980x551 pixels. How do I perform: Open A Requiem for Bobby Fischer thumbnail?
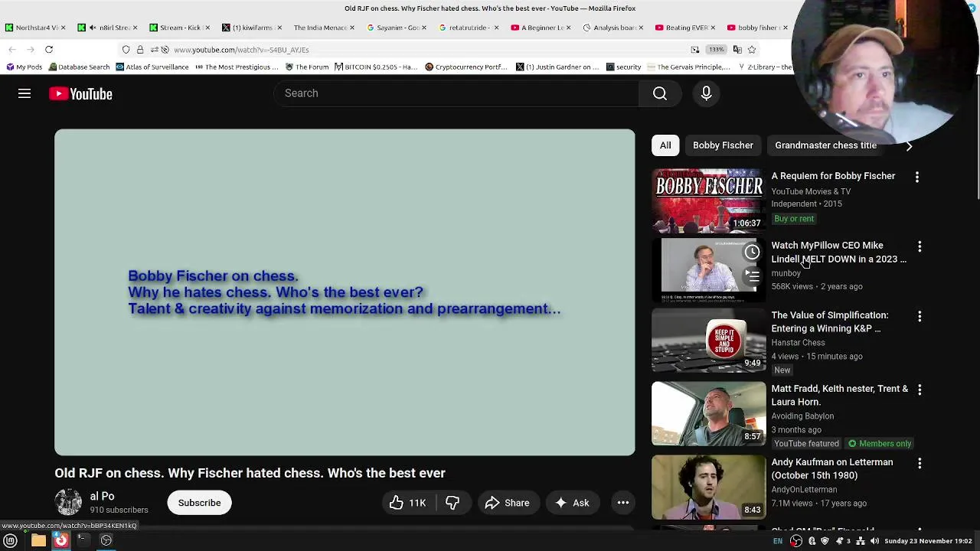[708, 201]
